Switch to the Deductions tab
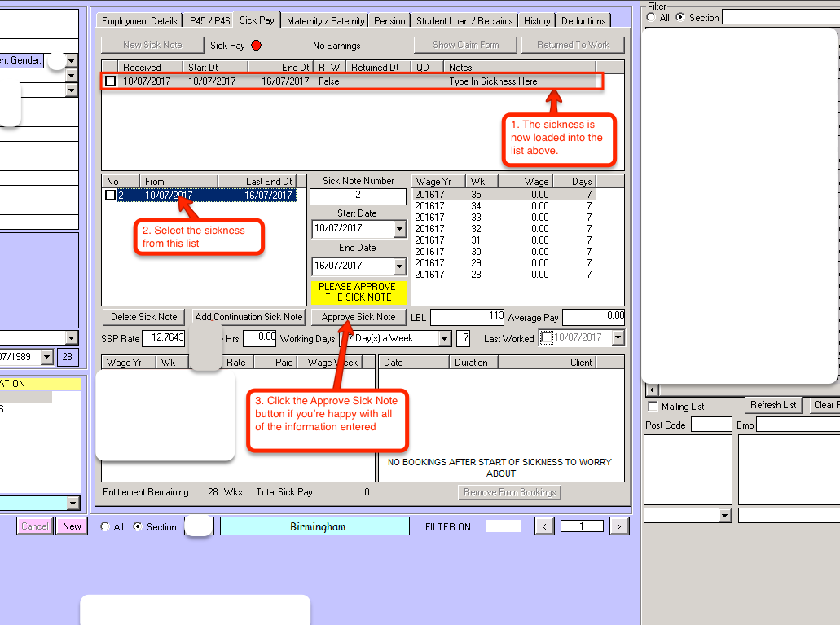The image size is (840, 625). (x=583, y=21)
